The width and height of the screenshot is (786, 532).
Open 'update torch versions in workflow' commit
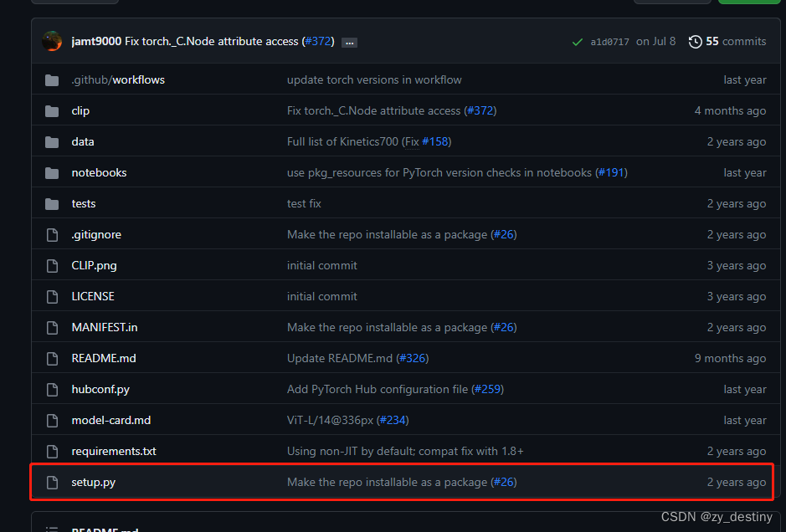coord(374,79)
